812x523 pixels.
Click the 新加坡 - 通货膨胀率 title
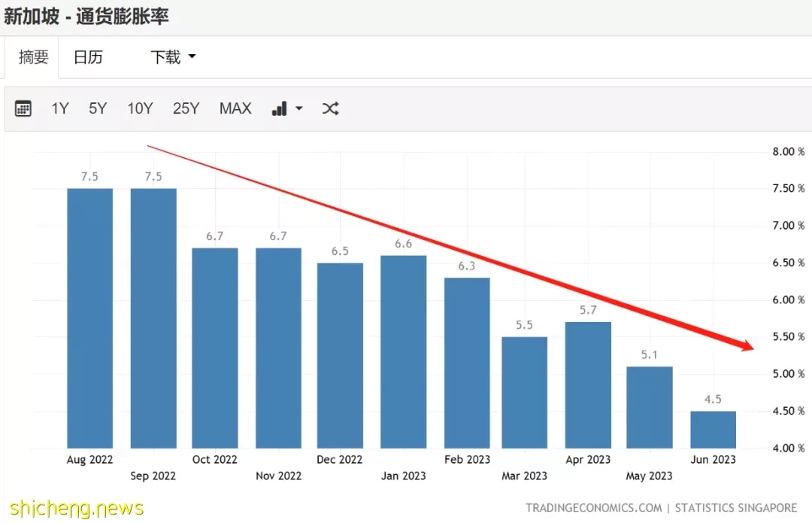click(x=86, y=17)
